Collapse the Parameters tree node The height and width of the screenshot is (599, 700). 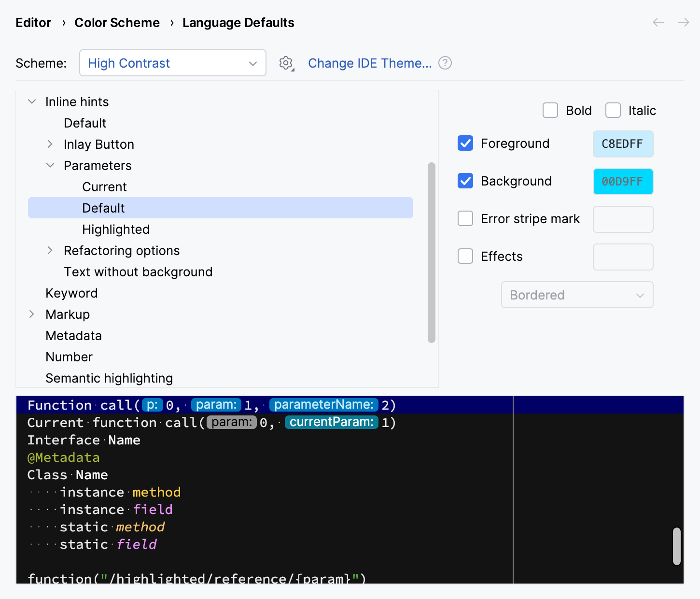point(50,165)
